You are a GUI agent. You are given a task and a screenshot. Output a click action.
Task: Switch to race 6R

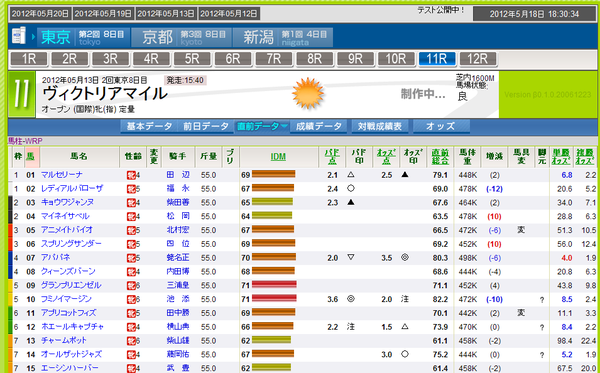(x=233, y=59)
